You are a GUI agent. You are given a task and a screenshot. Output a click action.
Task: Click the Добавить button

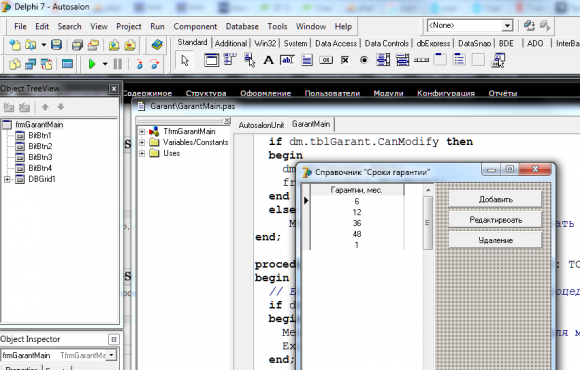(495, 199)
